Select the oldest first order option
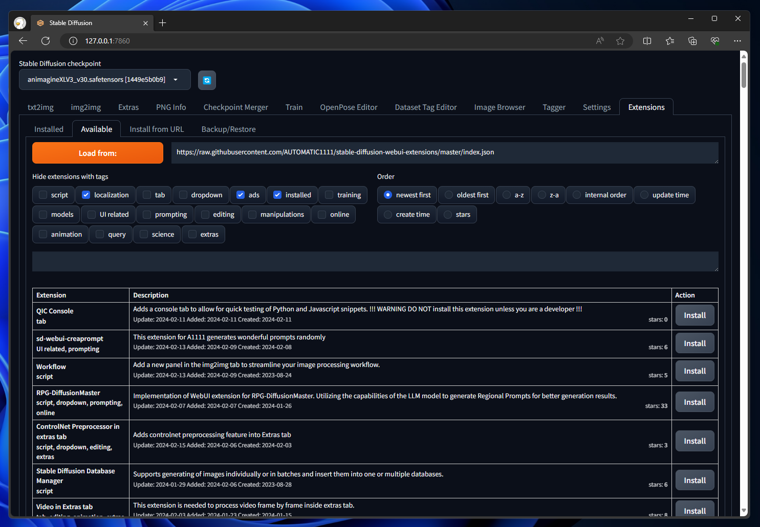This screenshot has height=527, width=760. 449,195
